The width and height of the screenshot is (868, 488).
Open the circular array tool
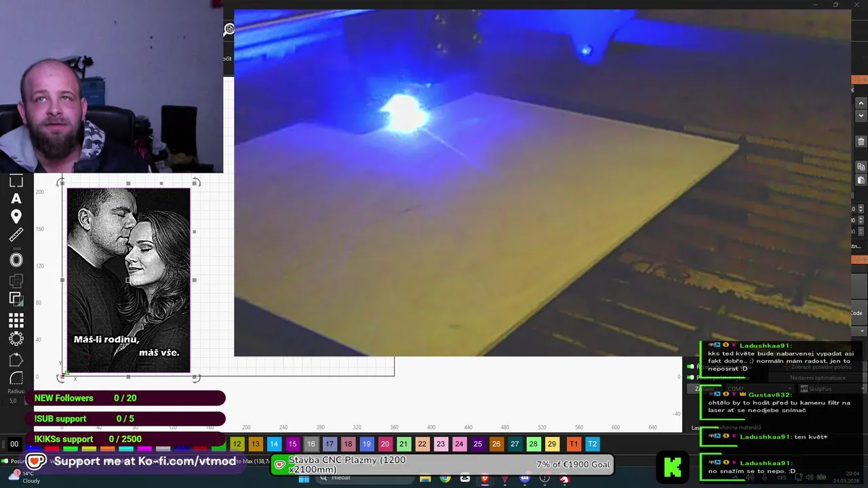click(16, 338)
